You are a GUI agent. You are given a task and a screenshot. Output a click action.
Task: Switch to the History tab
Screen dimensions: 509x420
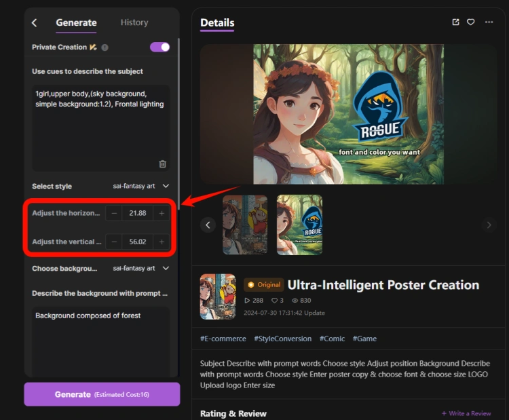coord(134,22)
